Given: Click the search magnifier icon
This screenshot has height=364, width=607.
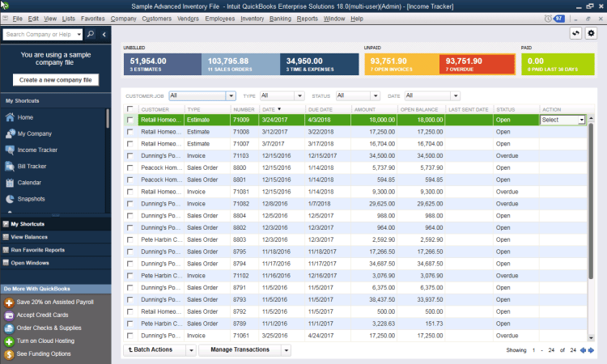Looking at the screenshot, I should pyautogui.click(x=91, y=34).
